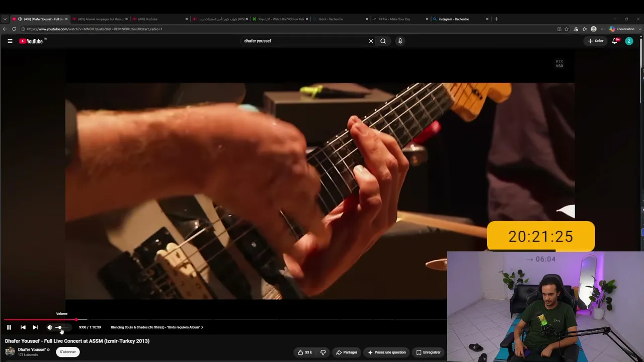This screenshot has height=362, width=644.
Task: Click the 9:06 / 1:18:39 time display
Action: tap(90, 327)
